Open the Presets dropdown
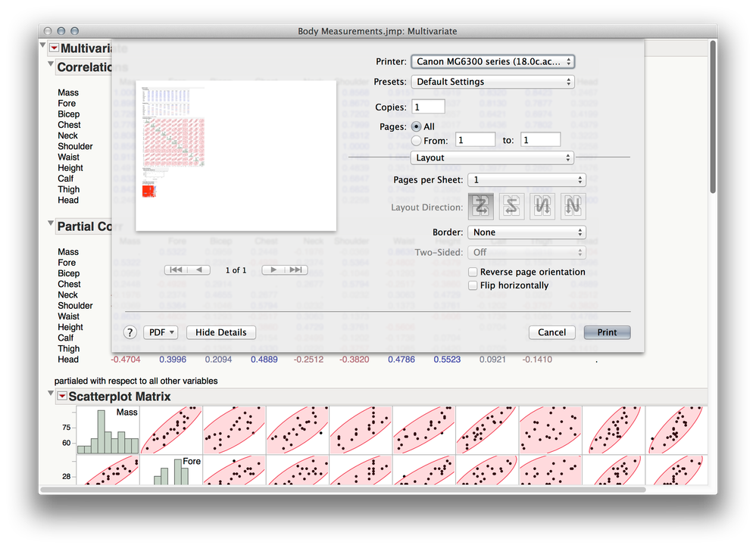Viewport: 756px width, 548px height. pos(492,82)
